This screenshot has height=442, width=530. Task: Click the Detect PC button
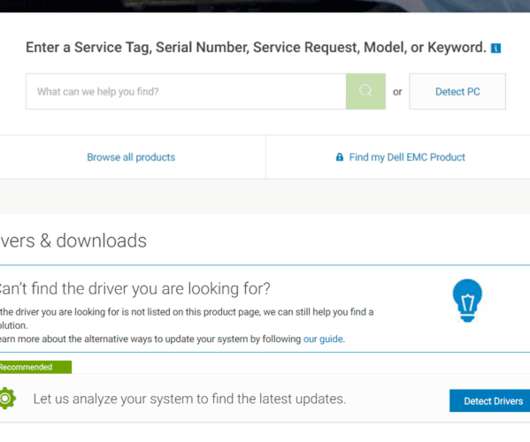pos(457,91)
